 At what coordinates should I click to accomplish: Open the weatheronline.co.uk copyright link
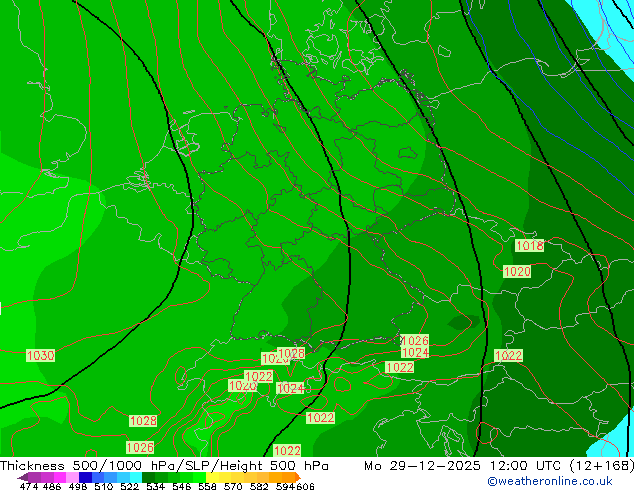550,481
